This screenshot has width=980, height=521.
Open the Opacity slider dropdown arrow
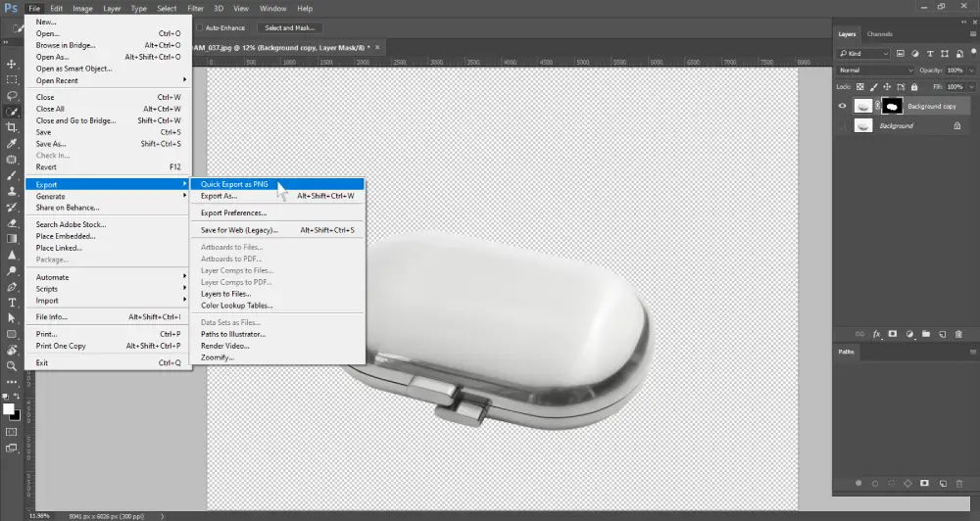(971, 71)
